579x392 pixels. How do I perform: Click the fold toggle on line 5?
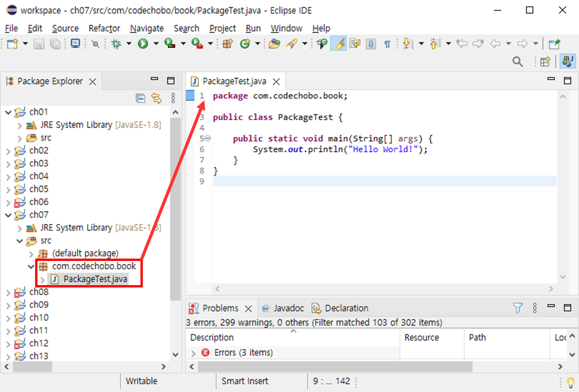point(208,138)
